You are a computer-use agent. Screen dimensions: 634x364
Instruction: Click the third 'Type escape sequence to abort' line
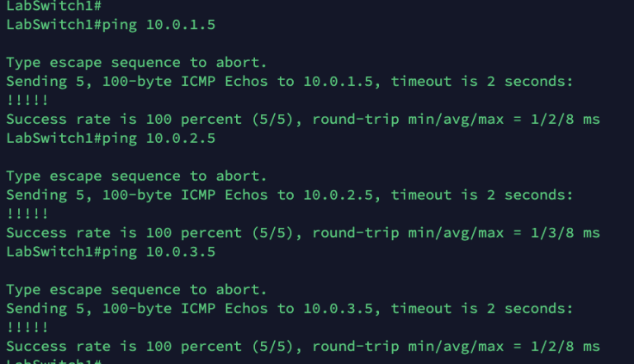tap(136, 290)
